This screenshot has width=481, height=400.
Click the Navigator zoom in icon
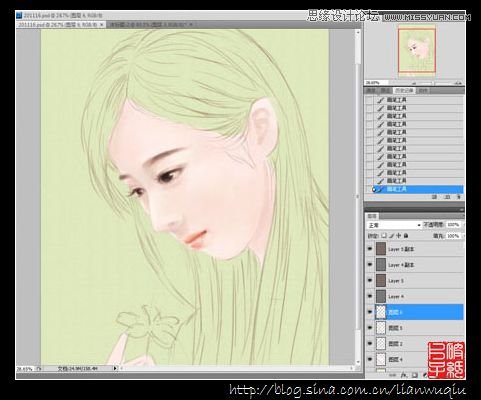(x=459, y=83)
